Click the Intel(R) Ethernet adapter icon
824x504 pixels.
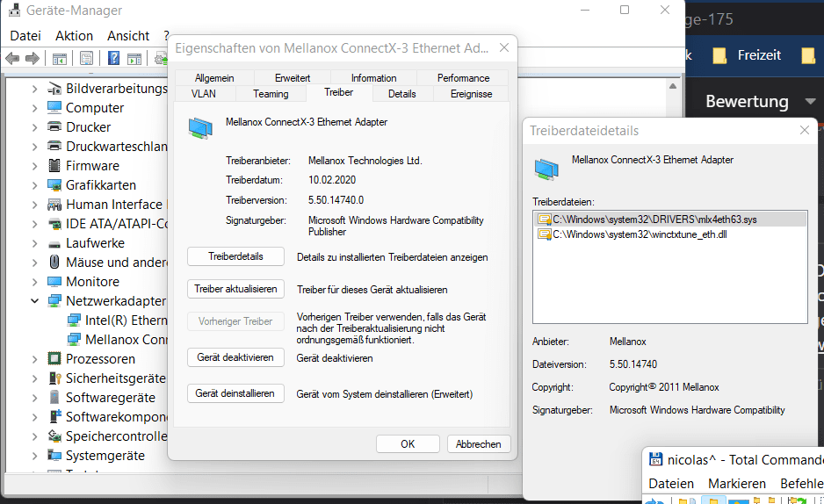(74, 320)
